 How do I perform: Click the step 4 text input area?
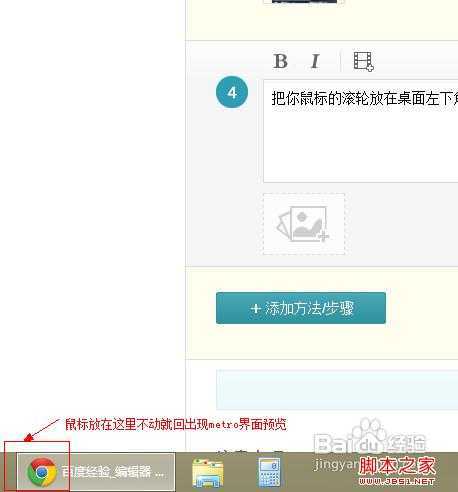[361, 131]
